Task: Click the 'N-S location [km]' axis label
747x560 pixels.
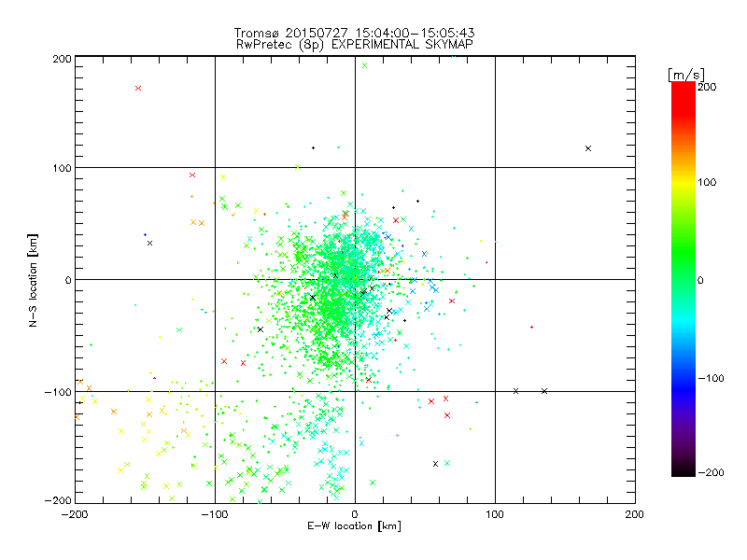Action: (x=33, y=281)
